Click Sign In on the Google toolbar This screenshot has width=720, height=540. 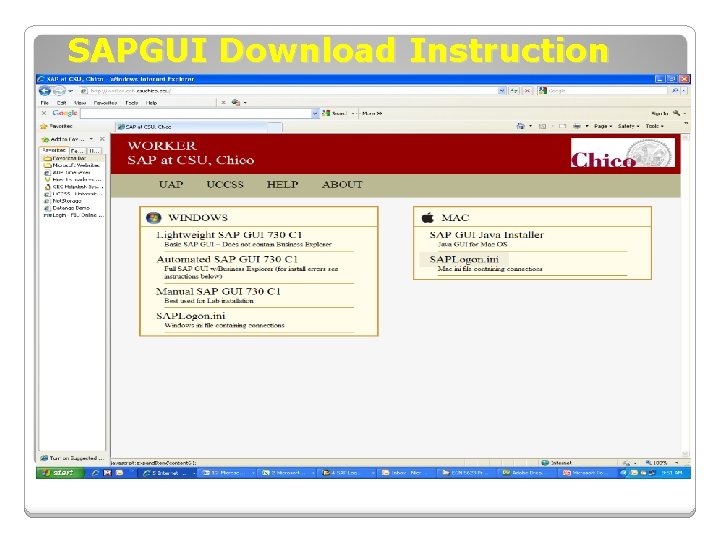pos(660,113)
